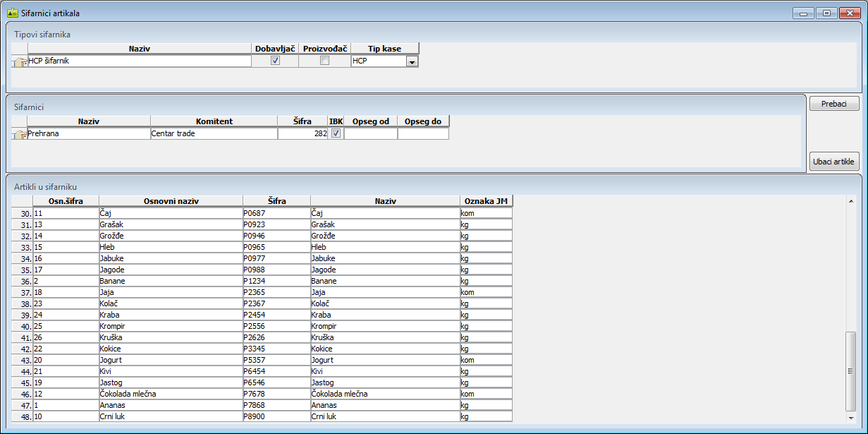
Task: Click the Opseg do field for Prehrana
Action: [423, 133]
